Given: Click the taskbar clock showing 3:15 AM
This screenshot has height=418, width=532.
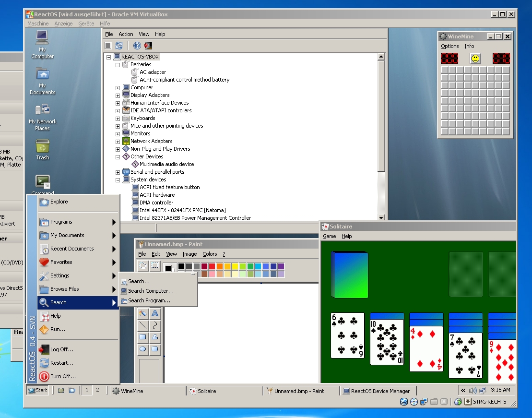Looking at the screenshot, I should pos(500,390).
